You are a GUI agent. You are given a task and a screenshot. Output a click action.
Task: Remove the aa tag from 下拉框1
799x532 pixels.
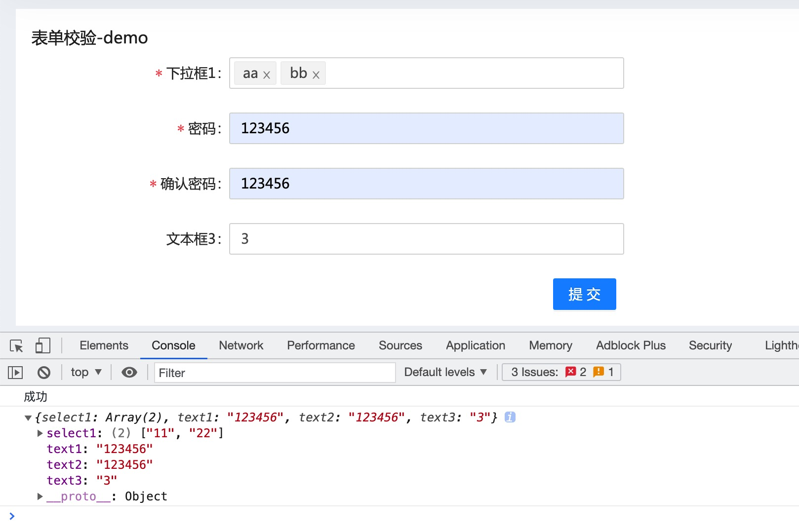point(266,75)
